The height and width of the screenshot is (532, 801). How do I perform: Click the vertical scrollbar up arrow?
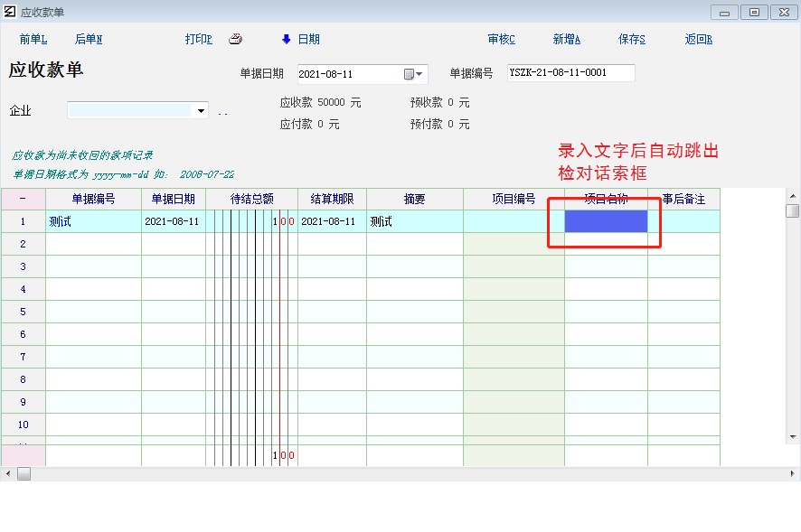pos(792,195)
